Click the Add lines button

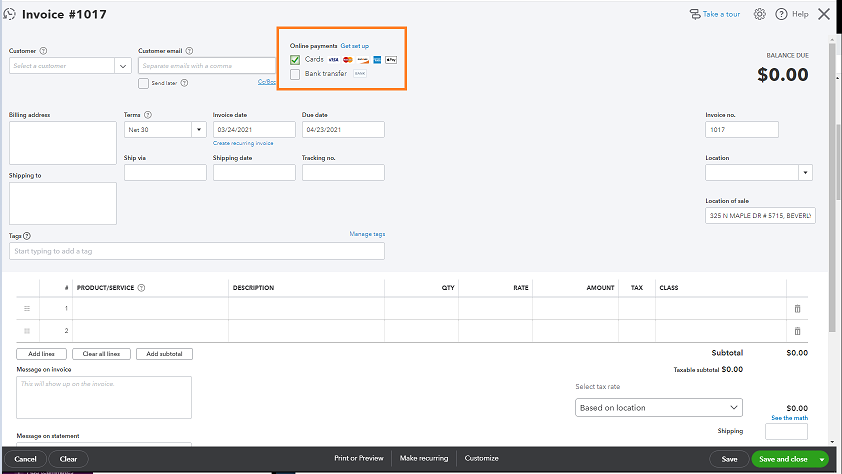41,354
